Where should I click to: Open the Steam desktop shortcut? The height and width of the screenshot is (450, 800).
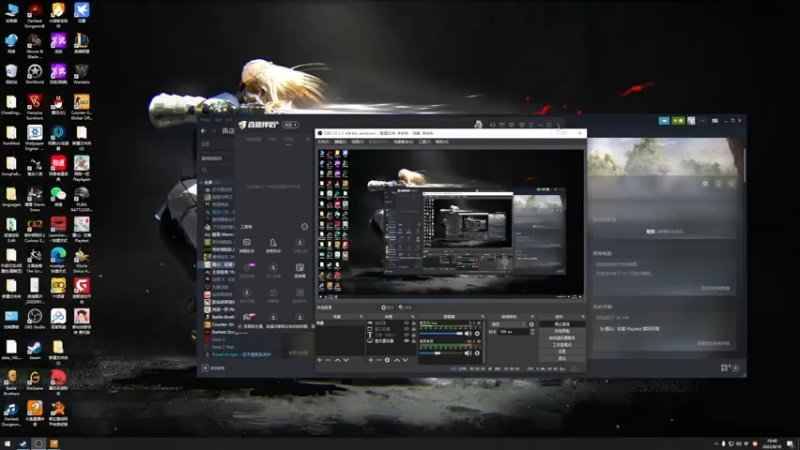click(34, 349)
